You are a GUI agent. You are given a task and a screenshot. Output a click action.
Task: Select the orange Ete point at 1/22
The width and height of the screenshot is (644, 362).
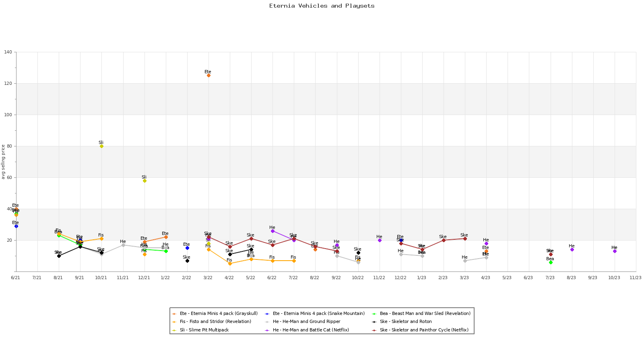pyautogui.click(x=166, y=237)
